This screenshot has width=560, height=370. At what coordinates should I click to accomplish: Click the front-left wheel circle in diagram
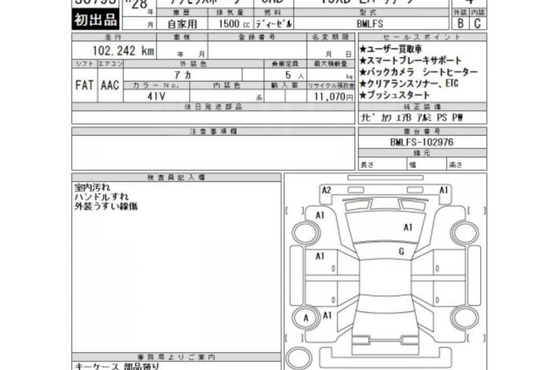pyautogui.click(x=306, y=232)
